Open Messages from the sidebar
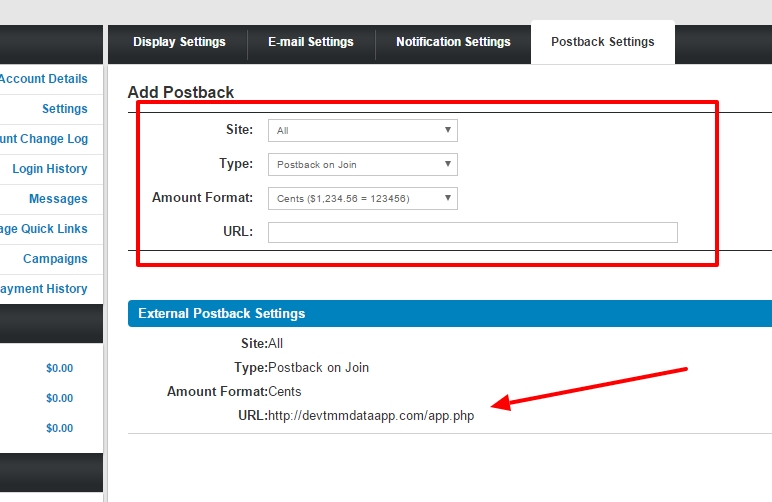The image size is (772, 502). pos(58,199)
